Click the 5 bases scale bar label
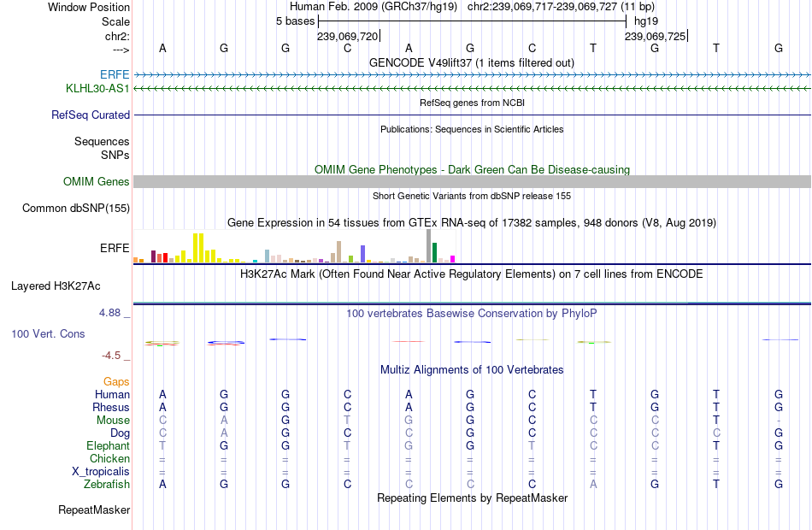812x530 pixels. pos(295,21)
